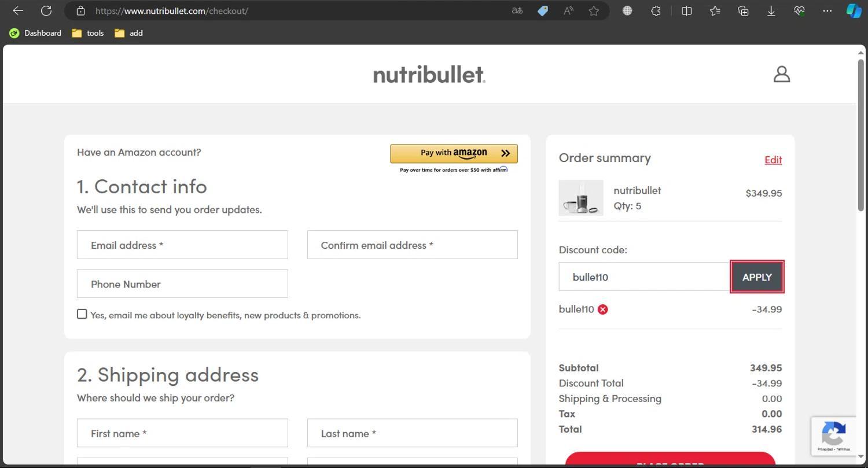868x468 pixels.
Task: Open the Copilot sidebar icon
Action: [854, 10]
